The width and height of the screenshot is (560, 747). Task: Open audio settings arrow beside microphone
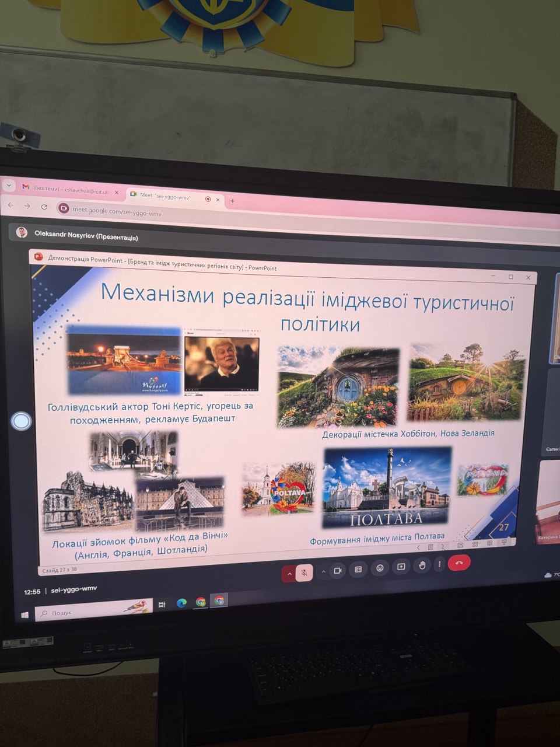tap(289, 574)
